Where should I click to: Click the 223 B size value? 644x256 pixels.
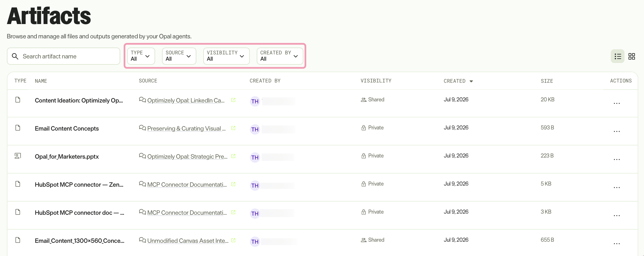(547, 155)
